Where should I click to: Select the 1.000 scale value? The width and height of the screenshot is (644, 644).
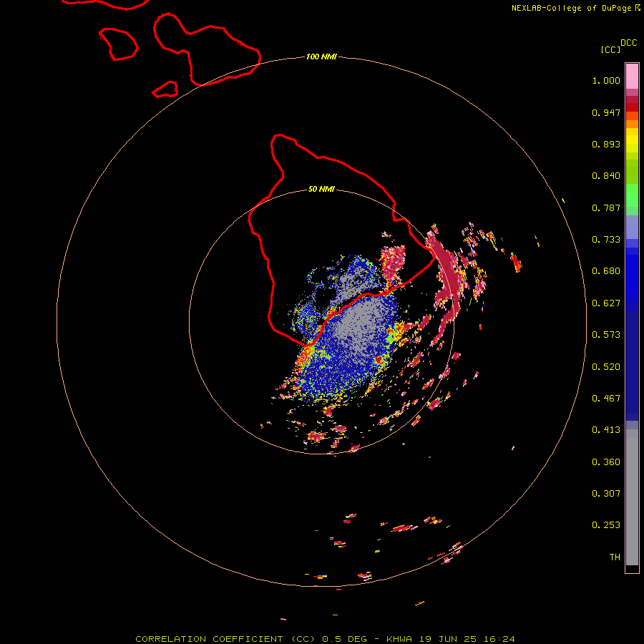[606, 80]
